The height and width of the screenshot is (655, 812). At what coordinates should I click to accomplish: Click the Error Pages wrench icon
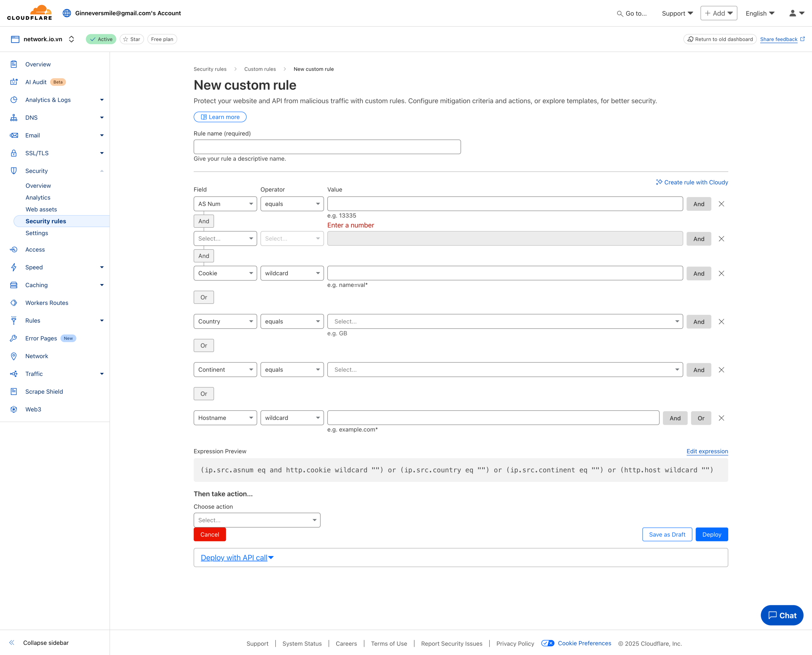click(14, 338)
